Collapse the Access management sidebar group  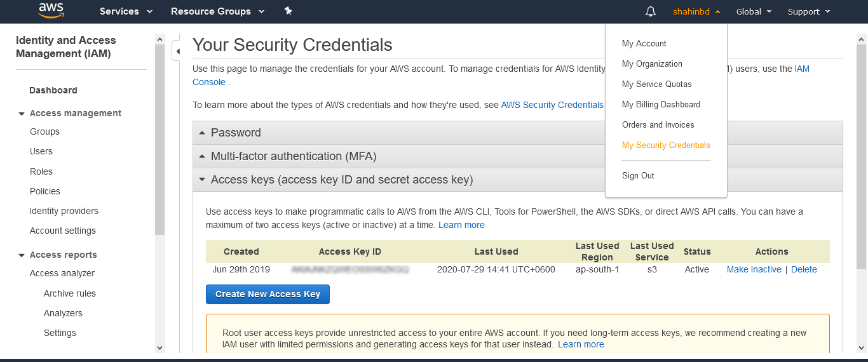22,114
